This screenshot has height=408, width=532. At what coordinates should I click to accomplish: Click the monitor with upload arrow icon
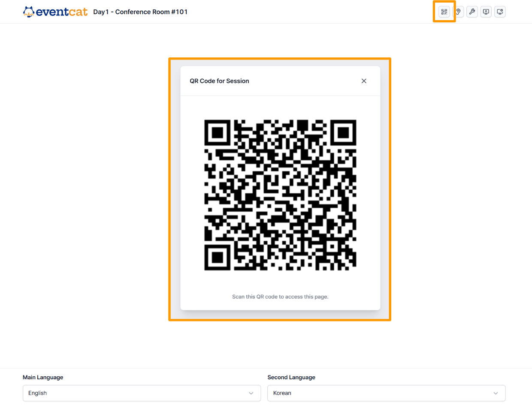(x=486, y=12)
